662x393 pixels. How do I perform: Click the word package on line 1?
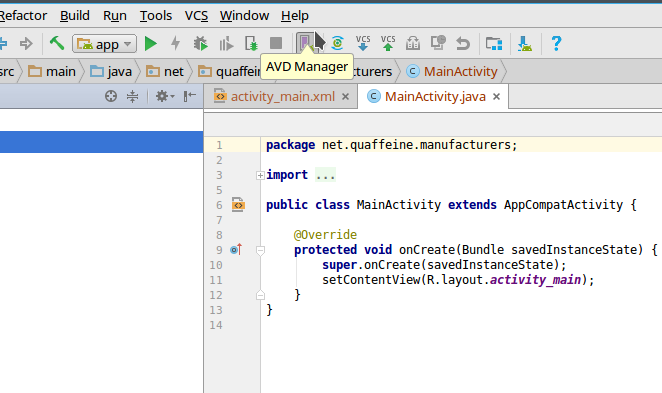pos(290,145)
